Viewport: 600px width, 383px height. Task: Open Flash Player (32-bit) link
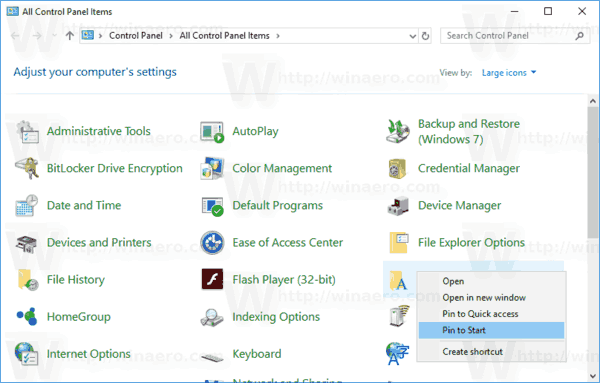click(284, 280)
